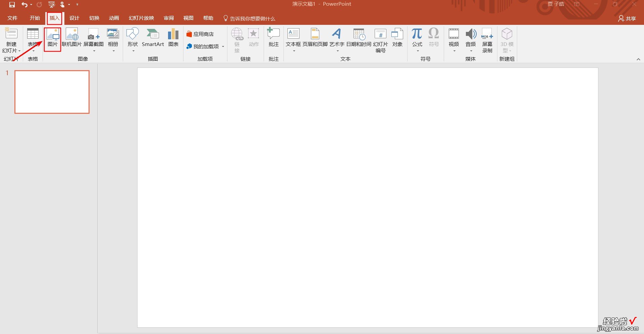Switch to Transitions (切换) tab

(94, 18)
